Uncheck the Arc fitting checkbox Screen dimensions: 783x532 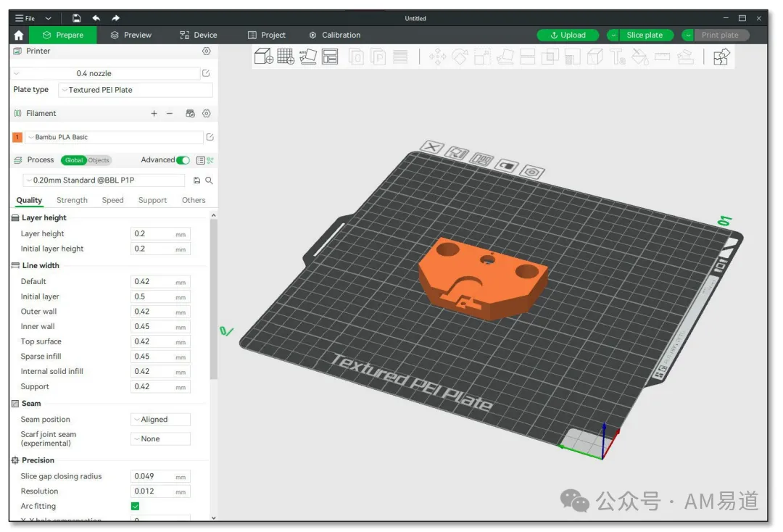point(136,506)
